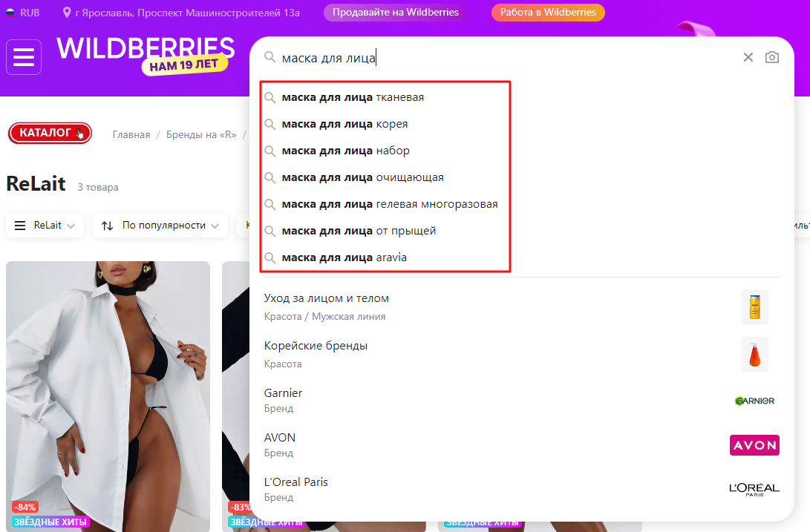Viewport: 810px width, 532px height.
Task: Click the location pin icon in header
Action: [x=67, y=13]
